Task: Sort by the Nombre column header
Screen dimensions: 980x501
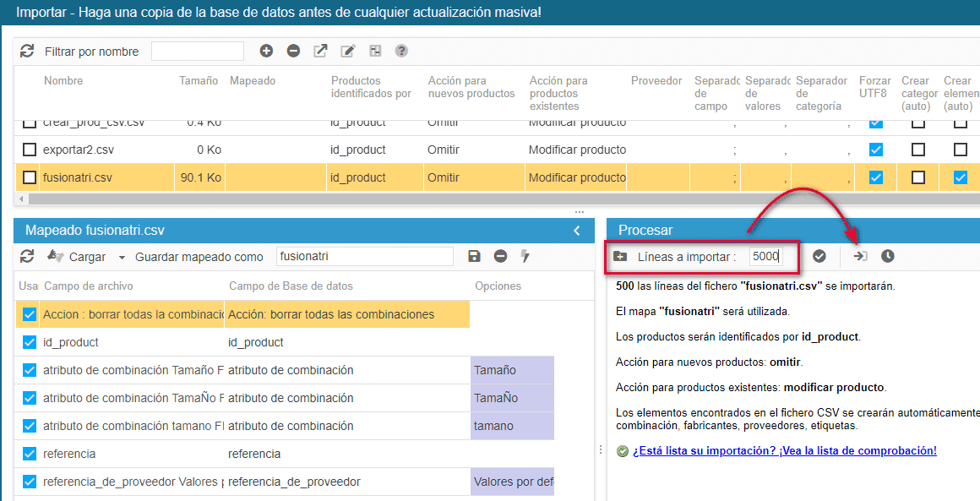Action: coord(63,81)
